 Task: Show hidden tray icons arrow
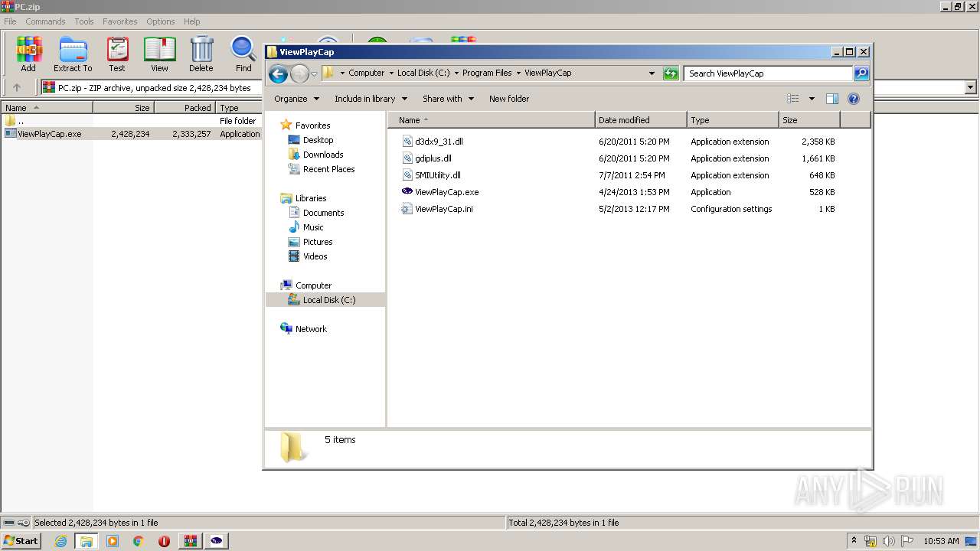[x=854, y=540]
